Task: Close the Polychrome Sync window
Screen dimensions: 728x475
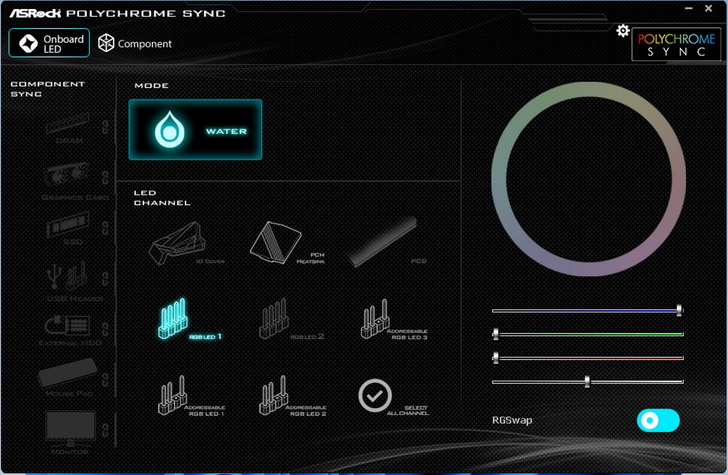Action: [x=708, y=8]
